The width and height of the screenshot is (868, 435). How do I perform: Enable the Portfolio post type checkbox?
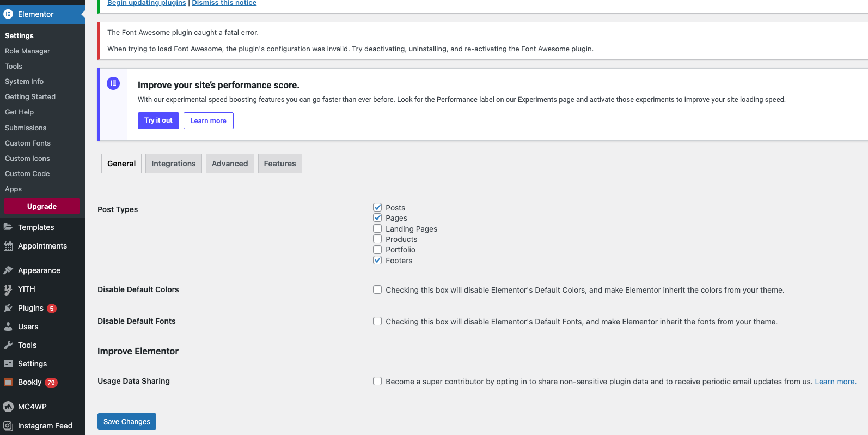coord(377,249)
